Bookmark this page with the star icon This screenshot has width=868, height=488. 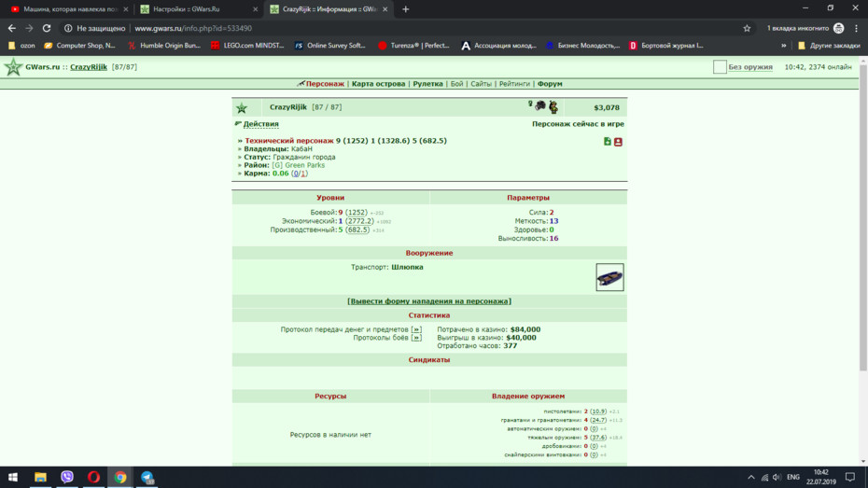[747, 28]
